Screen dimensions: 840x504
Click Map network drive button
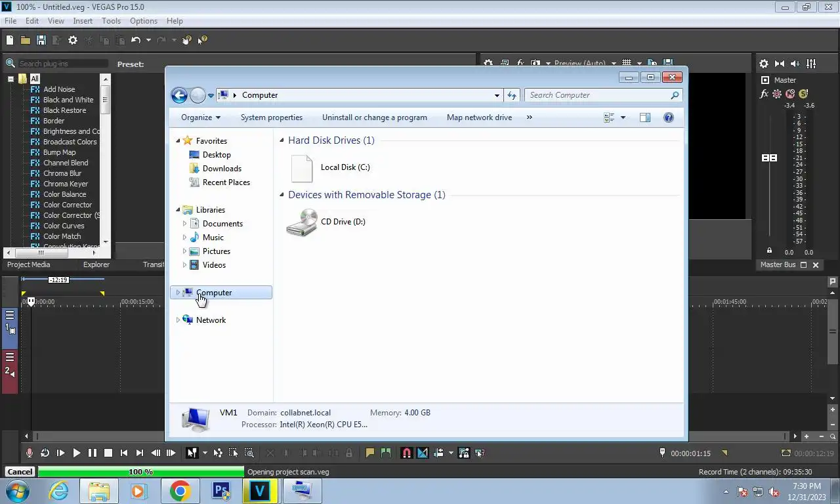(x=479, y=117)
